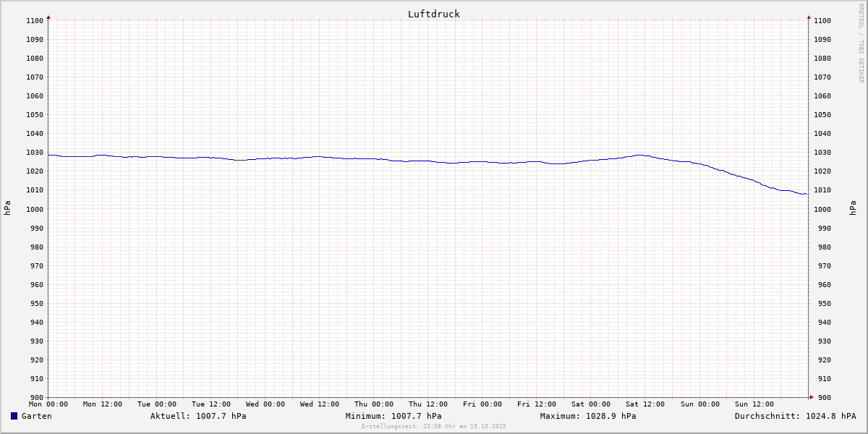
Task: Click the Luftdruck chart title
Action: (433, 14)
